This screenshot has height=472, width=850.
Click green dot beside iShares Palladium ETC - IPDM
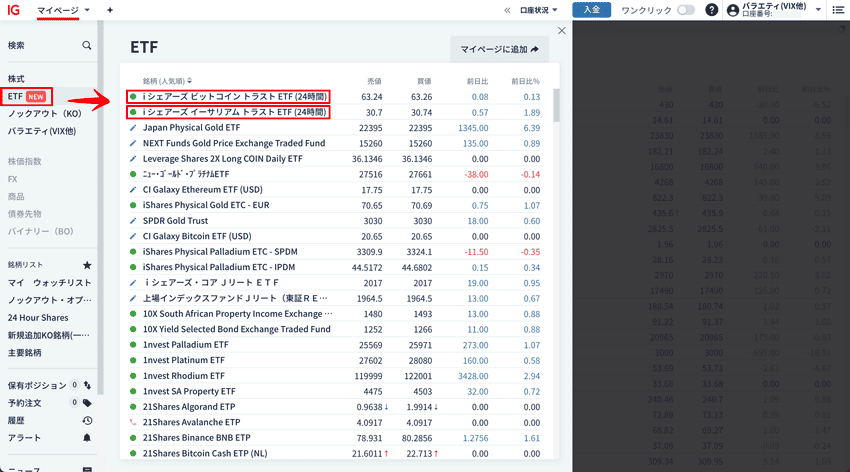click(x=133, y=267)
